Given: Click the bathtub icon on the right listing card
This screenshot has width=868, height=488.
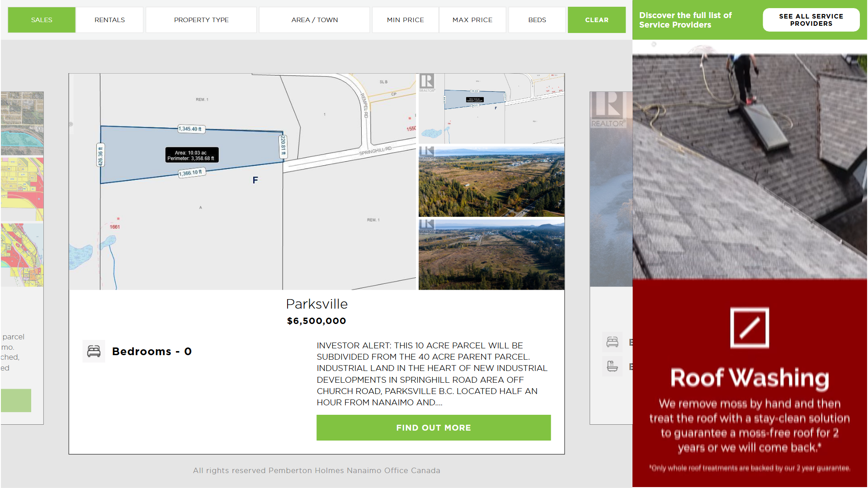Looking at the screenshot, I should click(612, 366).
